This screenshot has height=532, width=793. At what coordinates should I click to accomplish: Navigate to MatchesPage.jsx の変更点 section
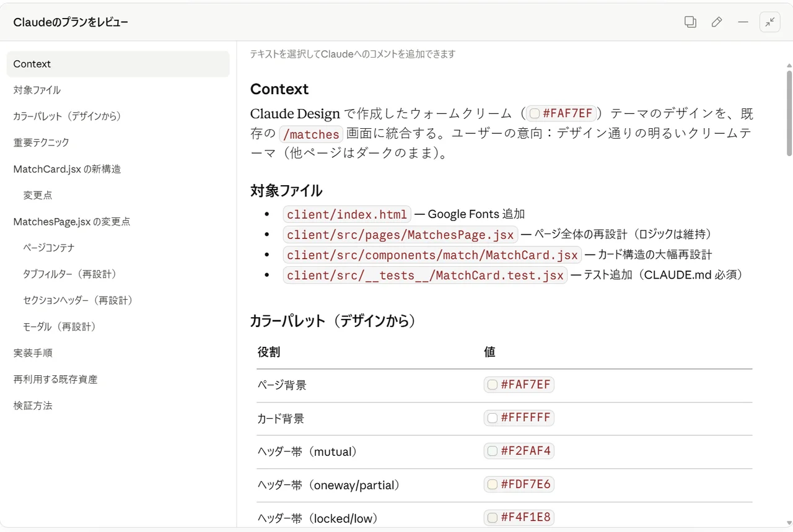[72, 222]
